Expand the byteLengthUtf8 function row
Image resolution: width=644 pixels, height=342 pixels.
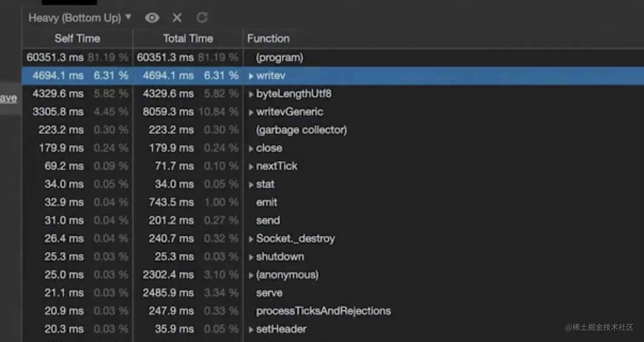251,95
